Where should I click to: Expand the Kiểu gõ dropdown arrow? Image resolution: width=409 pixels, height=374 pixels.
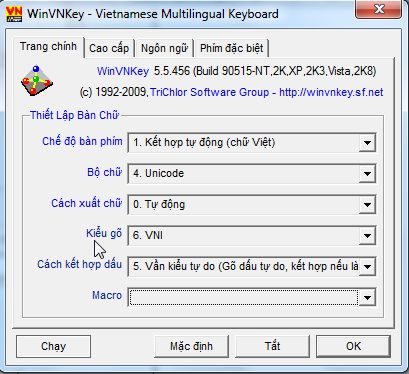click(x=367, y=236)
